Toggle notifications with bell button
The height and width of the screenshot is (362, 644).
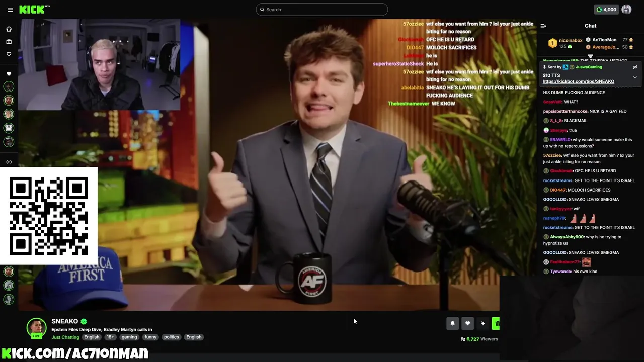(452, 324)
